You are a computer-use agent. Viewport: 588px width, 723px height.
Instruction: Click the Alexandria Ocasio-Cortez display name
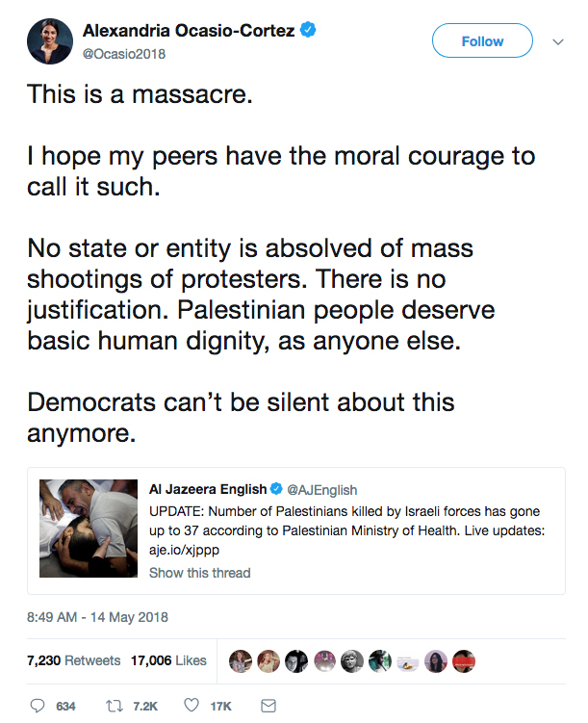[191, 32]
